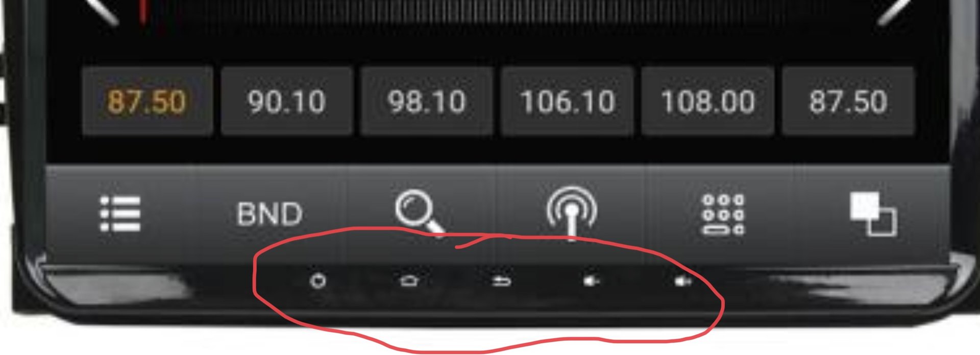Step frequency down with left arrow
Screen dimensions: 980x355
[102, 11]
